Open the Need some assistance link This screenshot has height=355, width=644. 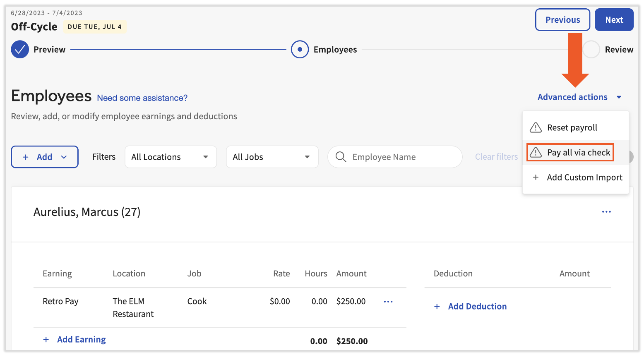coord(142,98)
